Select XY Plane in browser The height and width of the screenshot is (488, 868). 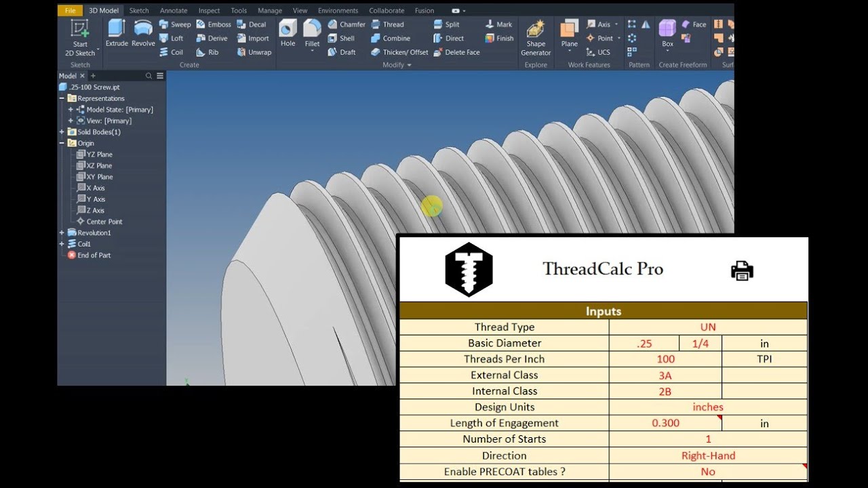[x=95, y=177]
